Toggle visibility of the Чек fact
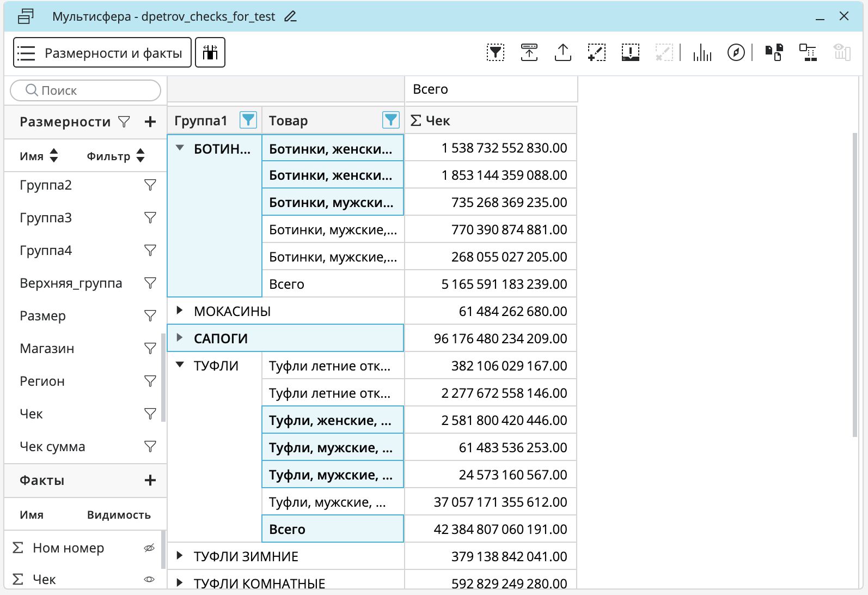This screenshot has height=595, width=868. 149,579
